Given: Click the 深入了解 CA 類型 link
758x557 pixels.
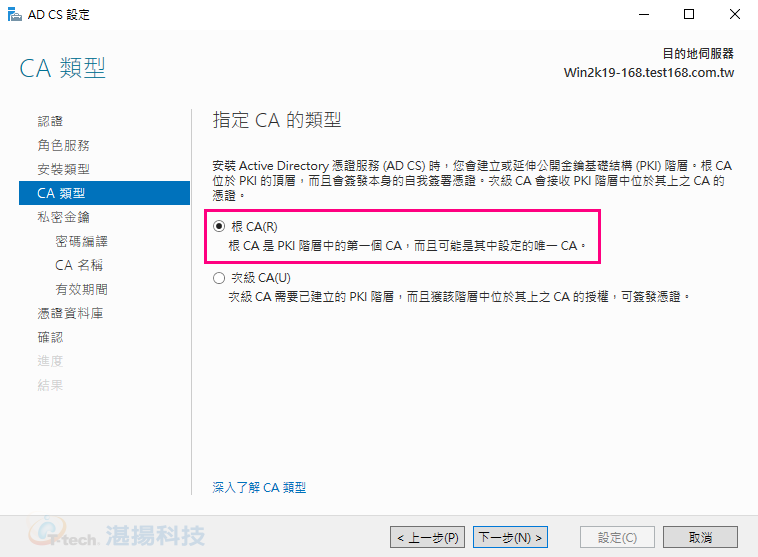Looking at the screenshot, I should point(259,487).
